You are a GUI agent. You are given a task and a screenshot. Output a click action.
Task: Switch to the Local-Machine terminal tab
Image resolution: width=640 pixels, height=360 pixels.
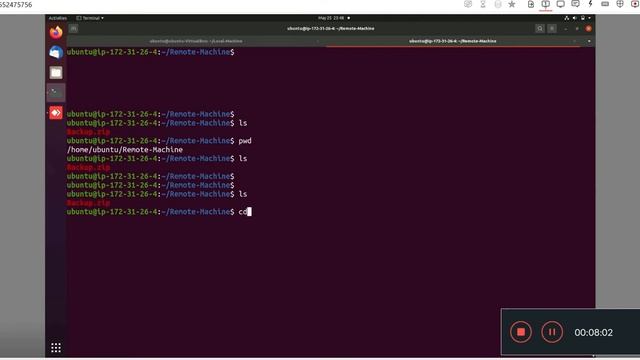tap(196, 41)
